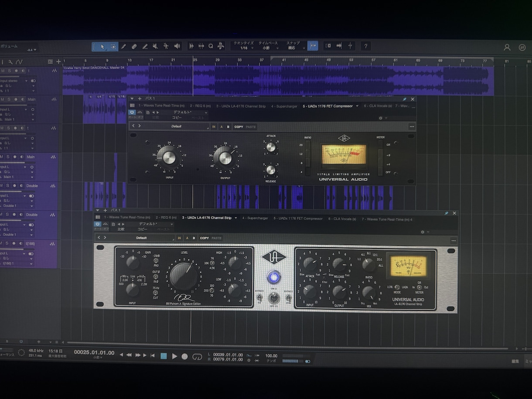Screen dimensions: 532x399
Task: Select the Mute tool in the toolbar
Action: click(155, 46)
